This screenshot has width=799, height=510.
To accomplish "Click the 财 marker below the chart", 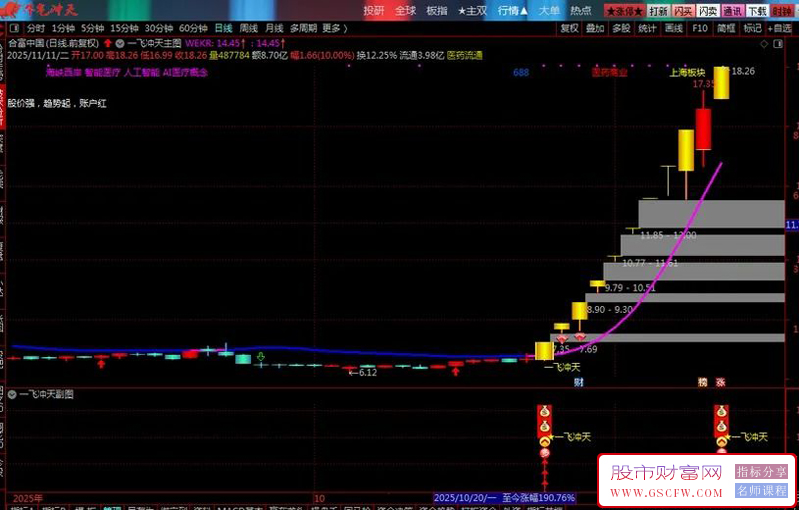I will click(578, 382).
